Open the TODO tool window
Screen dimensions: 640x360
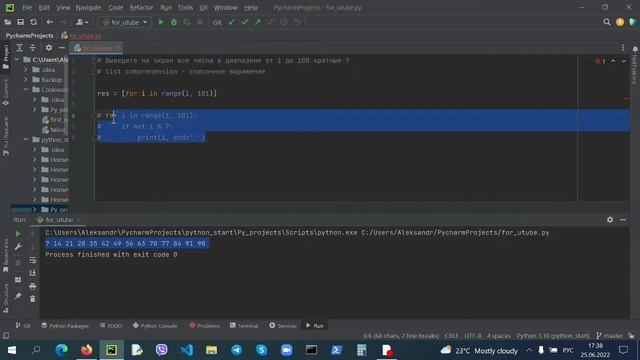(x=111, y=326)
